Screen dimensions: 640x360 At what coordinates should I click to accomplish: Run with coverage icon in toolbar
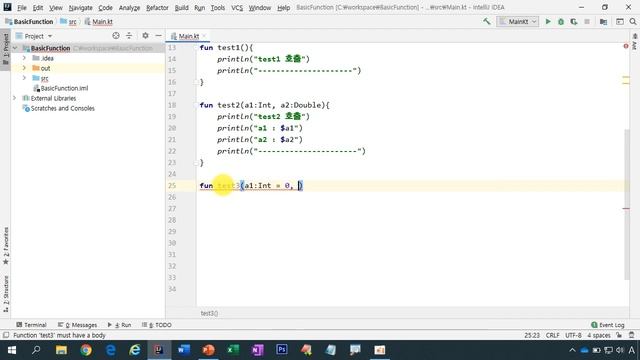(x=574, y=22)
